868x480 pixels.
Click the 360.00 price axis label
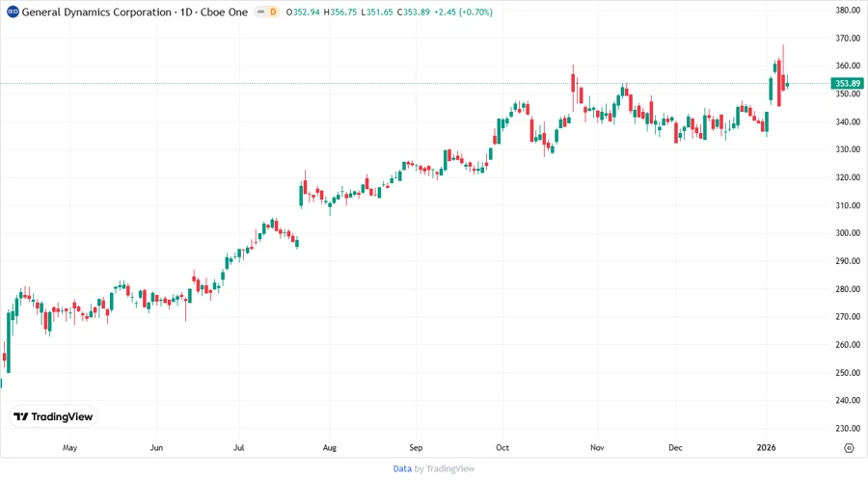pos(848,66)
